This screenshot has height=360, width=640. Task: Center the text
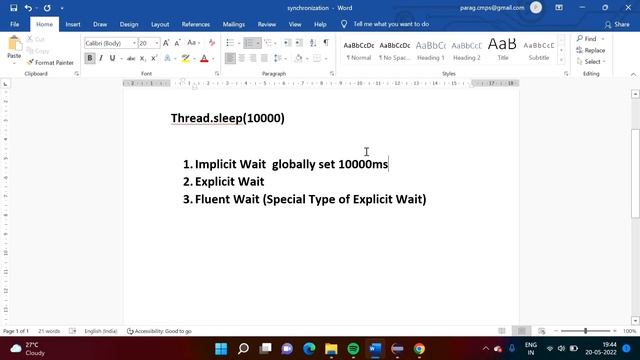tap(242, 58)
